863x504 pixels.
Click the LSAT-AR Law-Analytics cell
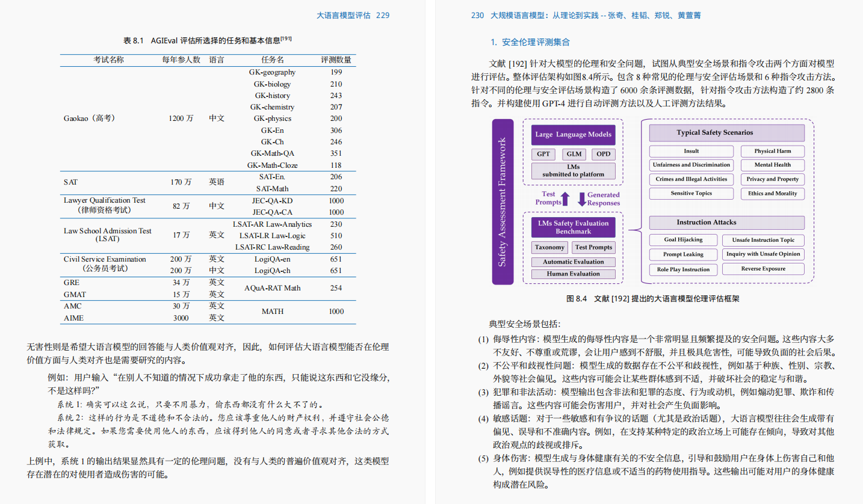point(272,224)
